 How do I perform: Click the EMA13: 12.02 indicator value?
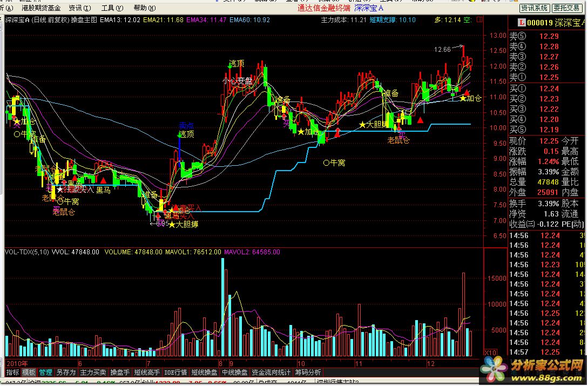point(120,20)
